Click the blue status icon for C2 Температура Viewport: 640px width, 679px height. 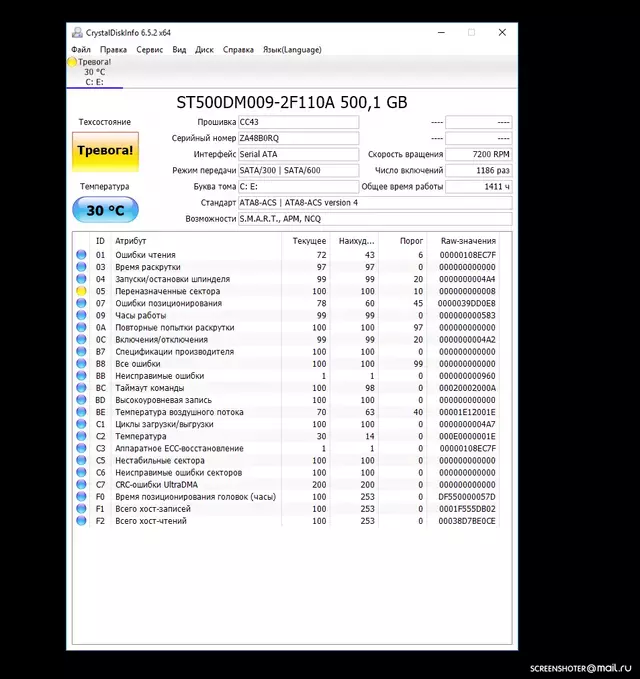tap(81, 436)
